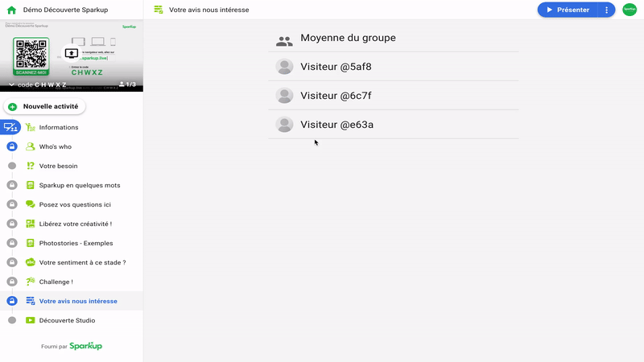Viewport: 644px width, 362px height.
Task: Open Visiteur @6c7f results
Action: coord(394,96)
